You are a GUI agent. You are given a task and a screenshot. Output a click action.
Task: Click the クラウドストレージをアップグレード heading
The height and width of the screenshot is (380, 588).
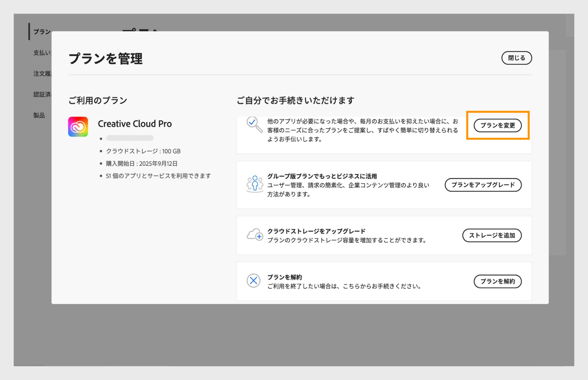[316, 231]
